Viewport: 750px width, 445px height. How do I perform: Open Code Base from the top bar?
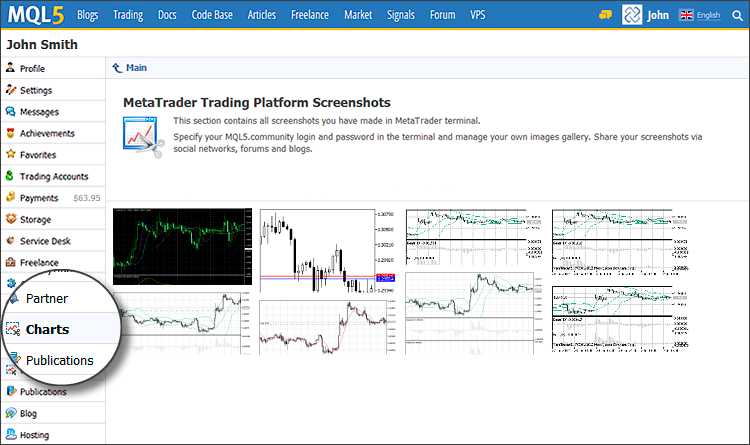click(212, 15)
